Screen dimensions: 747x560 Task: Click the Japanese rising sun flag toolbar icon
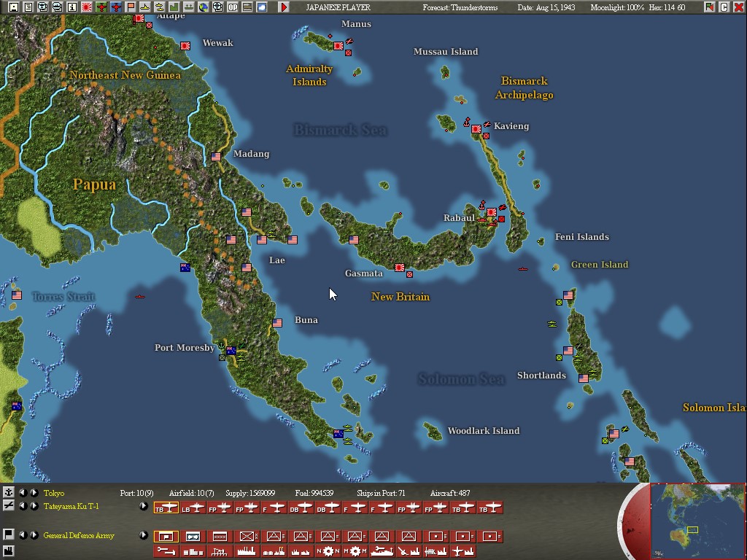coord(87,7)
